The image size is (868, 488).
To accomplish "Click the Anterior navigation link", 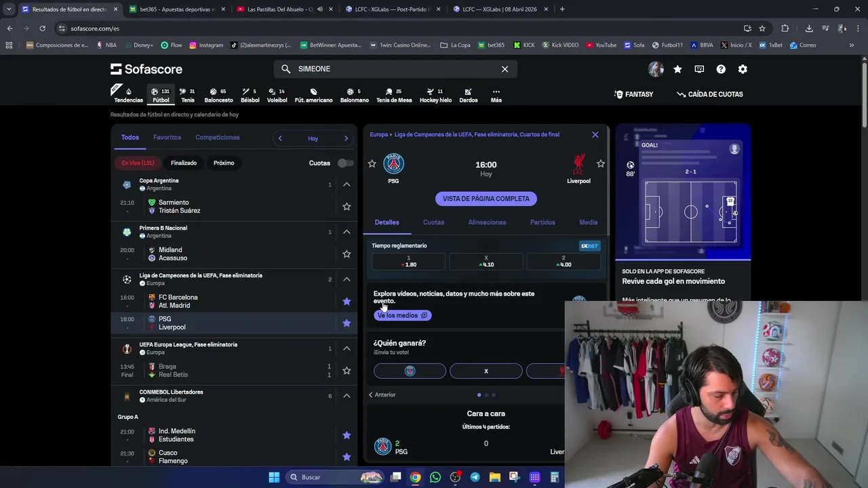I will [x=382, y=394].
